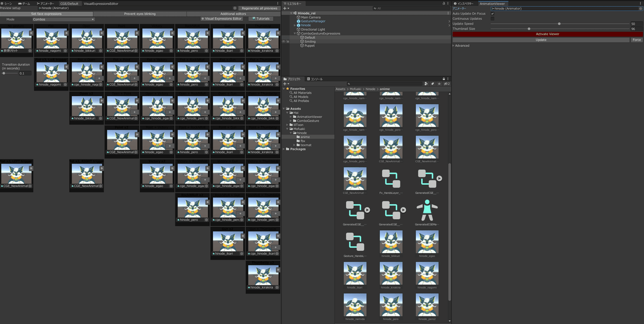Screen dimensions: 644x324
Task: Adjust the Transition duration slider
Action: click(x=10, y=73)
